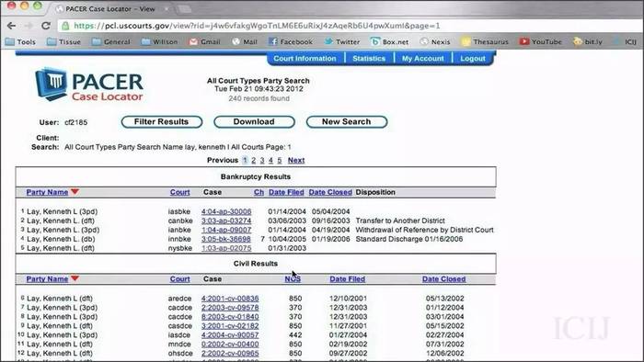Image resolution: width=644 pixels, height=362 pixels.
Task: Click the Filter Results button
Action: point(161,122)
